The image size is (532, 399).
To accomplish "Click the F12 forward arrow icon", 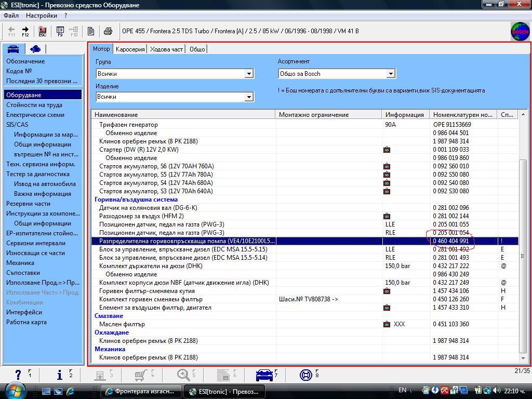I will click(25, 31).
